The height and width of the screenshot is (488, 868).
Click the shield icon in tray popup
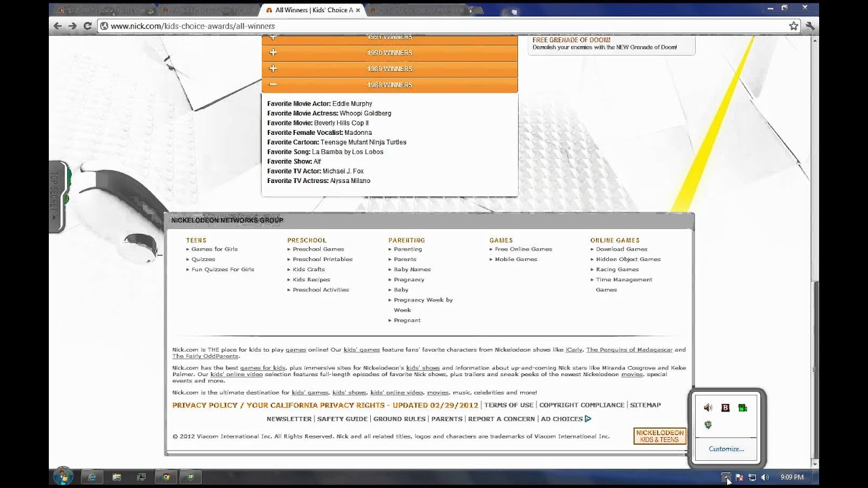click(x=708, y=425)
